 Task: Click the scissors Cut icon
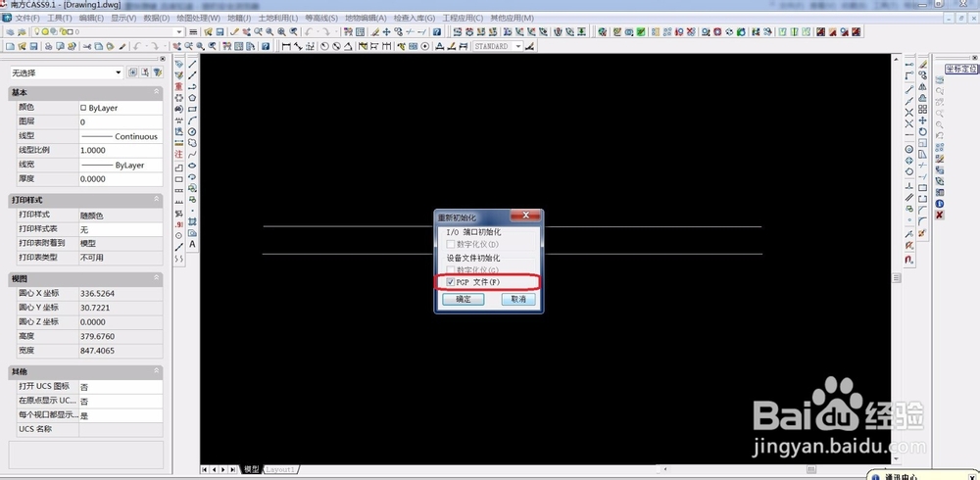87,46
